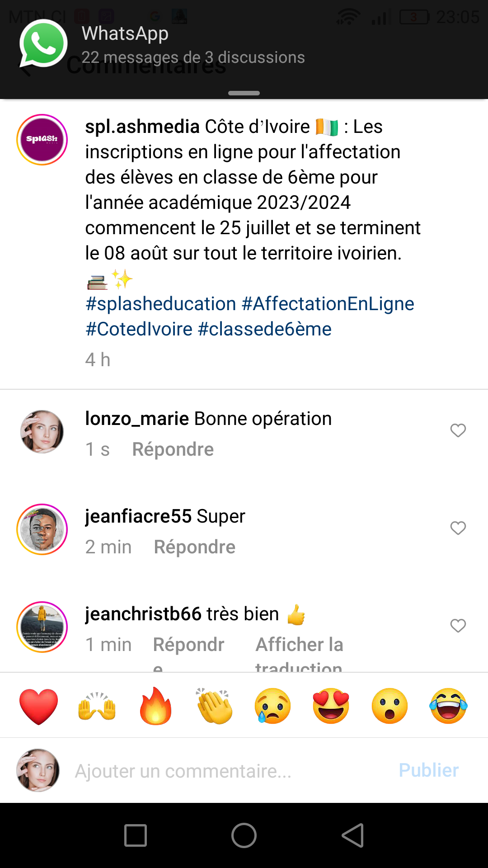This screenshot has height=868, width=488.
Task: Like jeanfiacre55's Super comment
Action: coord(458,528)
